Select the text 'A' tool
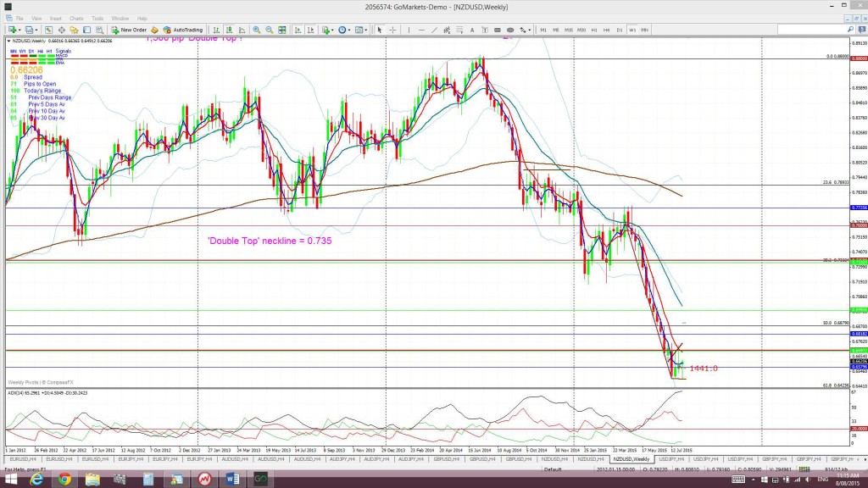The image size is (868, 488). click(472, 30)
